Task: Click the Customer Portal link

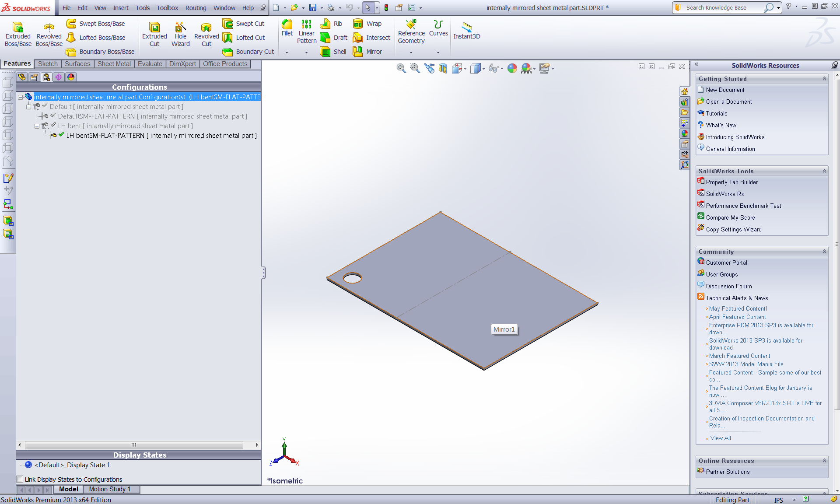Action: tap(726, 262)
